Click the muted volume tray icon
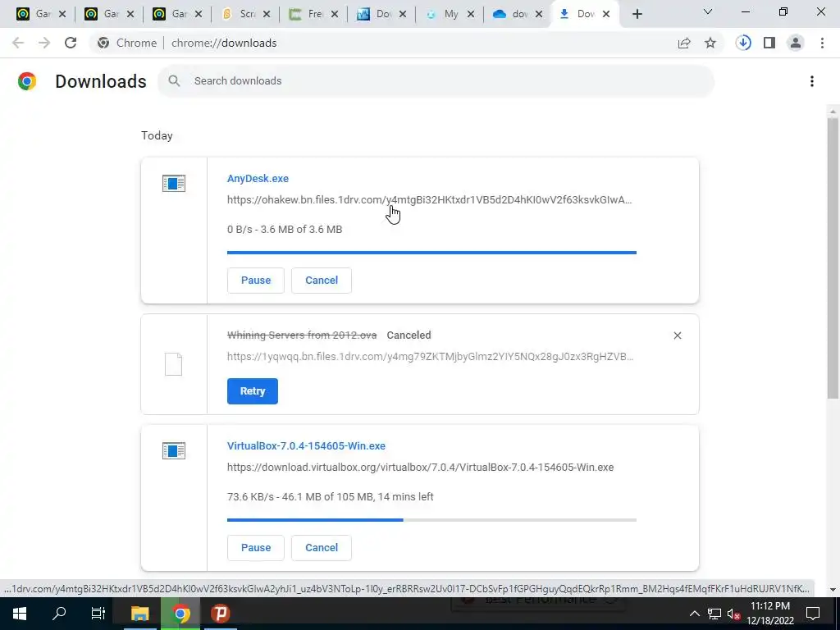 click(x=733, y=614)
